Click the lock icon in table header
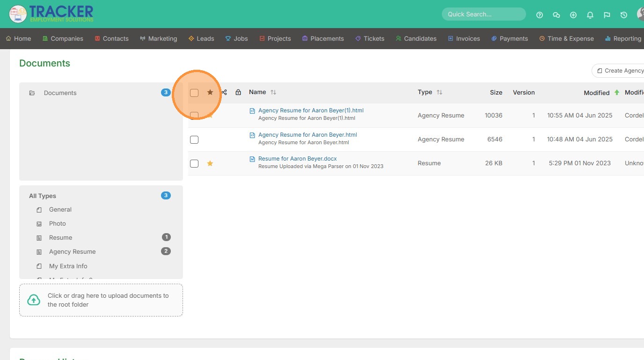The height and width of the screenshot is (360, 644). point(238,92)
